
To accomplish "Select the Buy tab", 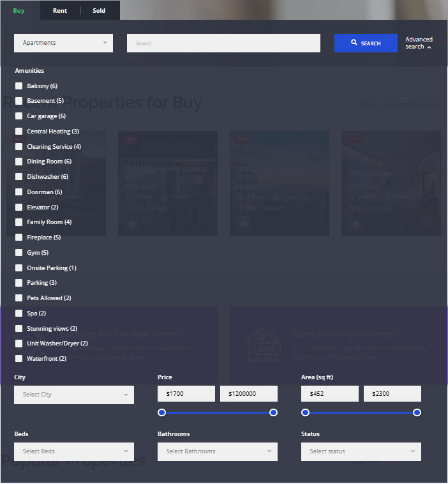I will (19, 10).
